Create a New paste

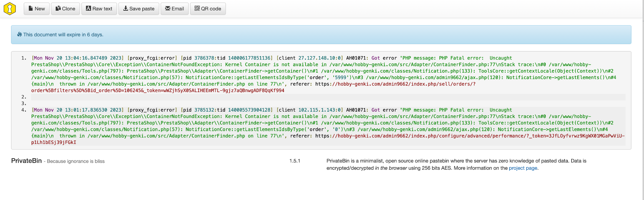(x=37, y=9)
